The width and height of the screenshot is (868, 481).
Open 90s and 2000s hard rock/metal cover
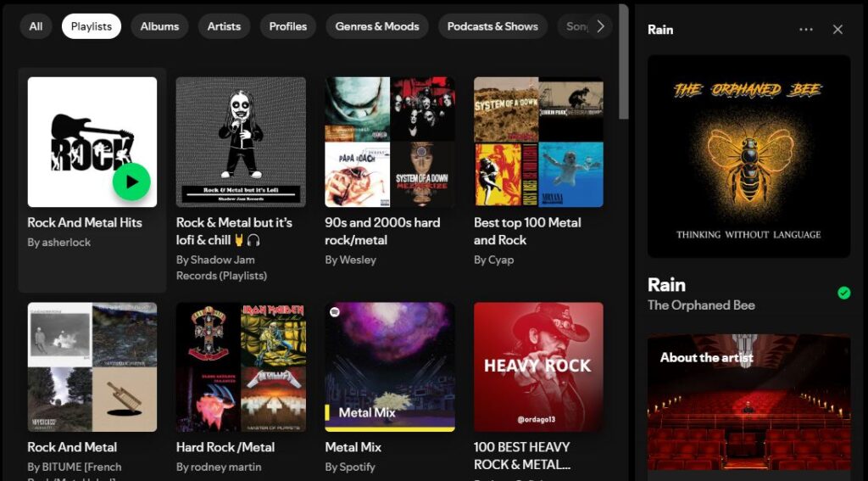[390, 142]
